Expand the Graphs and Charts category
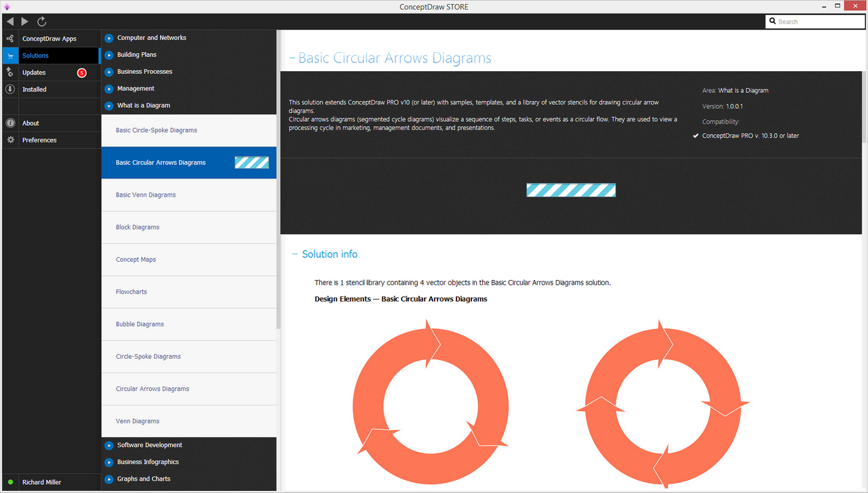 click(108, 479)
